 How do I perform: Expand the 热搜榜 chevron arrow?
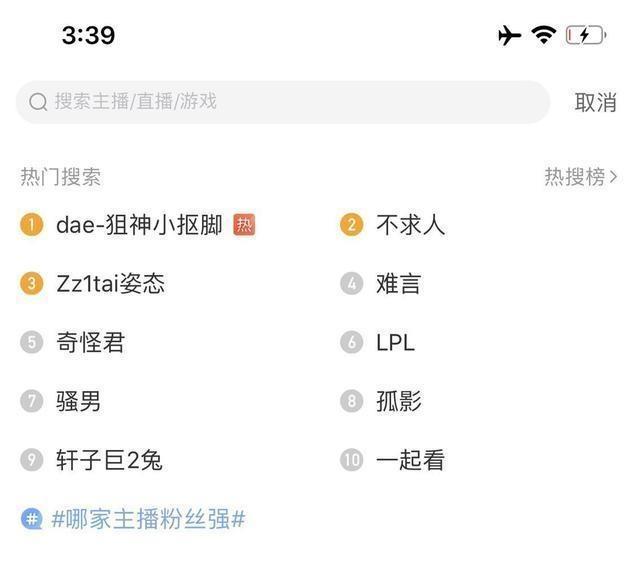[613, 177]
